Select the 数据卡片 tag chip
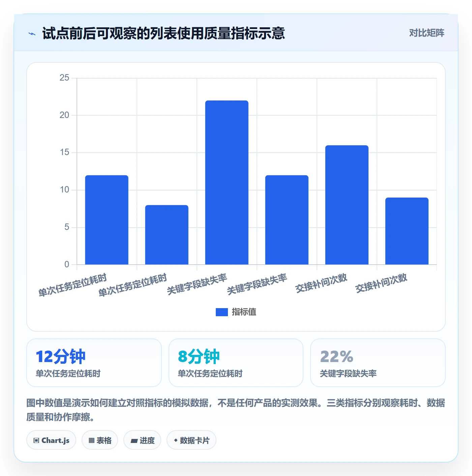Screen dimensions: 472x476 pos(191,440)
